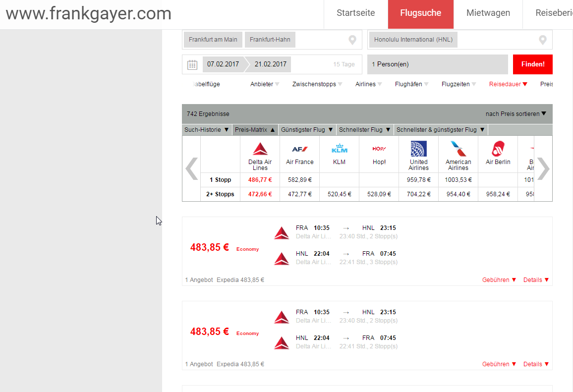Switch to the Such-Historie tab
Viewport: 573px width, 392px height.
pyautogui.click(x=207, y=130)
